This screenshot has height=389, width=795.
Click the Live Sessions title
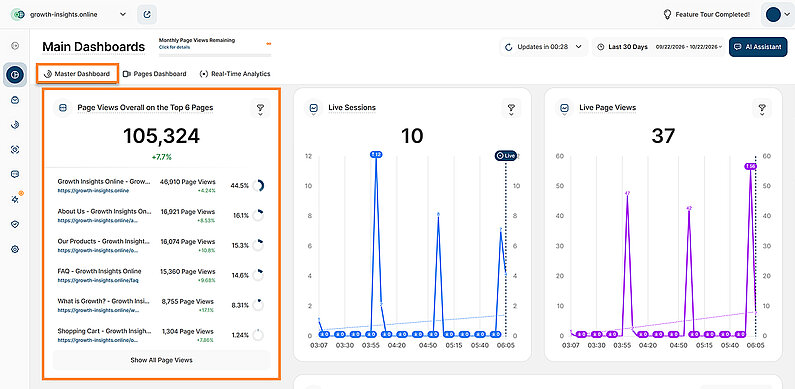[x=352, y=108]
